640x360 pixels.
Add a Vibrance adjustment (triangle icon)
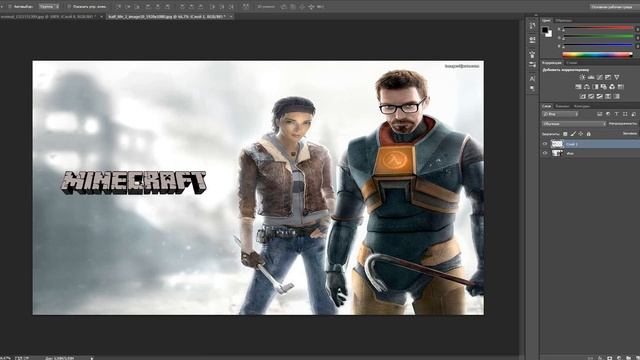click(x=617, y=77)
